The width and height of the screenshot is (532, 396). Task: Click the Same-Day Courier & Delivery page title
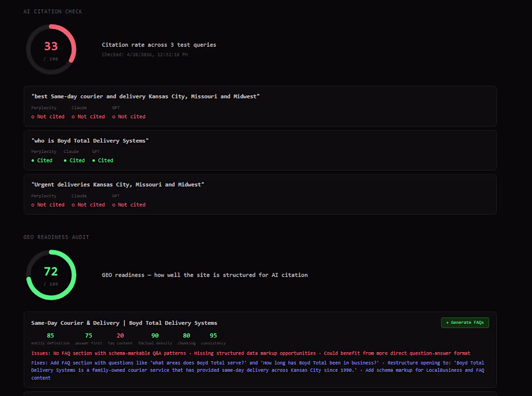[x=124, y=323]
